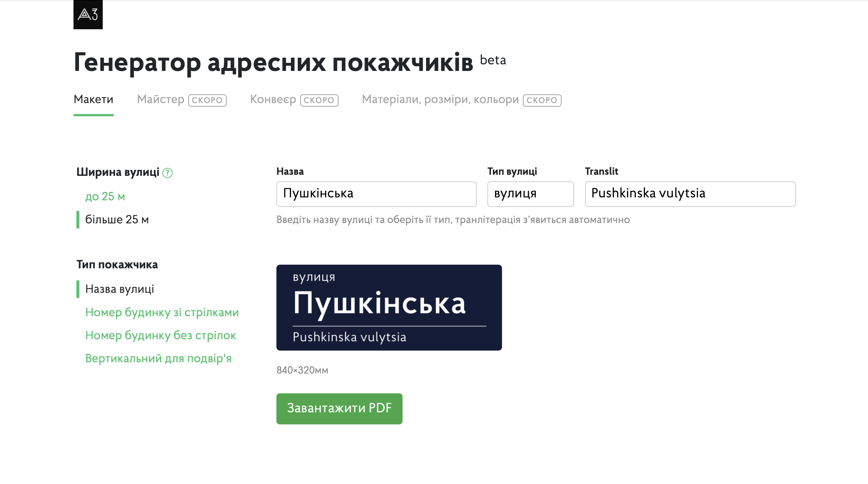Switch to the 'Макети' tab

point(93,99)
